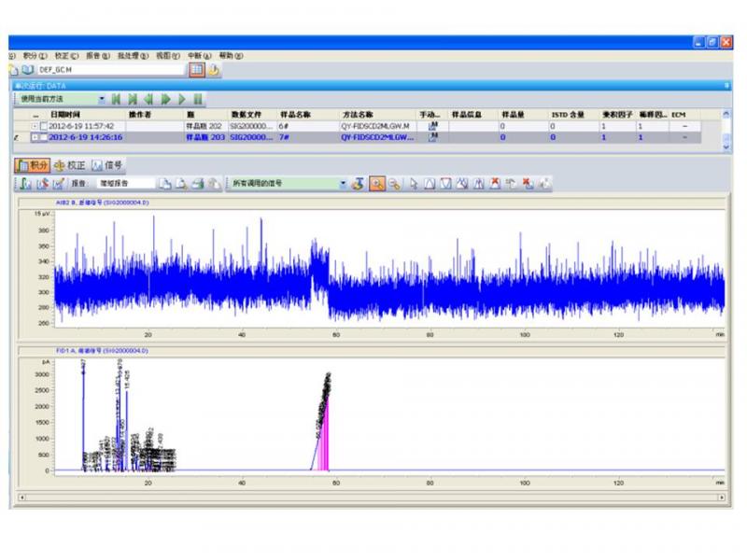The height and width of the screenshot is (560, 747).
Task: Click the zoom-out magnifier tool icon
Action: 395,184
